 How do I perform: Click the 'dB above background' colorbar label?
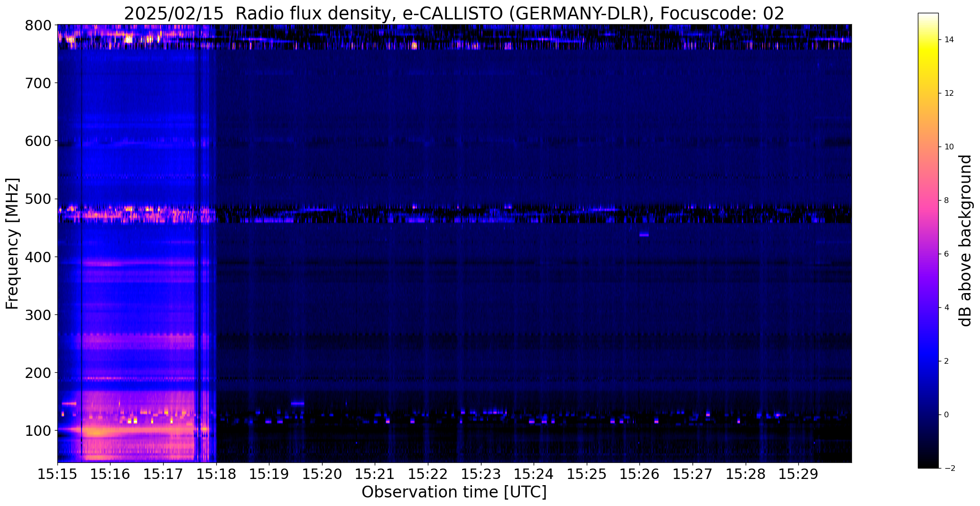click(x=966, y=240)
